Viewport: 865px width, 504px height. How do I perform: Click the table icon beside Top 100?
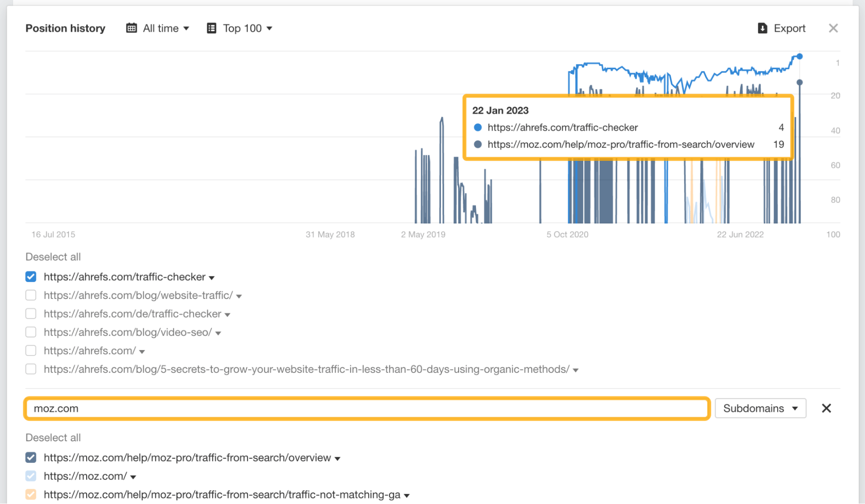212,28
